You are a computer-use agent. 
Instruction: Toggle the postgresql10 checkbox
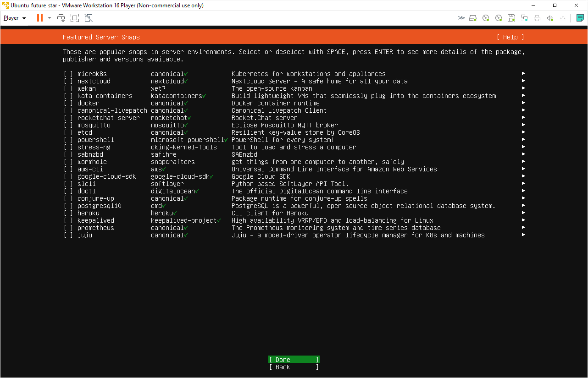[68, 206]
